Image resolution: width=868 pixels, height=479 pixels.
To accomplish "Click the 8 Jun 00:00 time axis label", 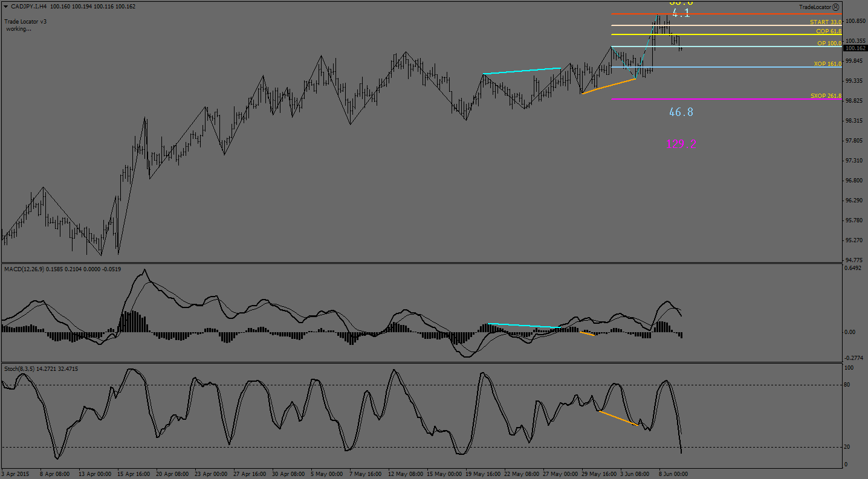I will [673, 474].
